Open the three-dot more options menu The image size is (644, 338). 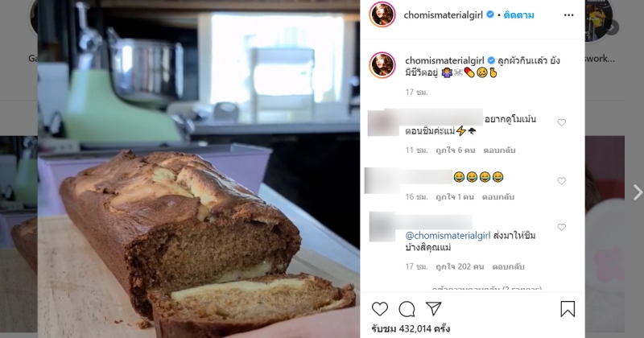(x=568, y=14)
